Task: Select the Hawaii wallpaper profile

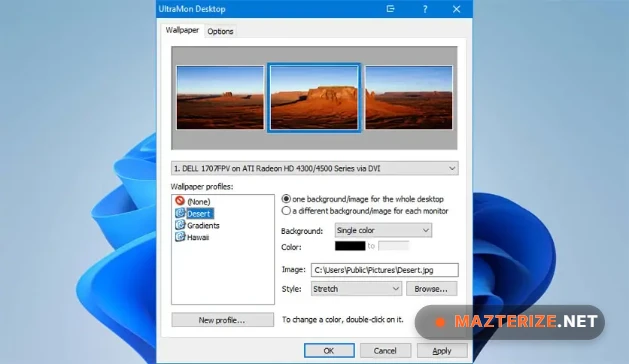Action: click(198, 237)
